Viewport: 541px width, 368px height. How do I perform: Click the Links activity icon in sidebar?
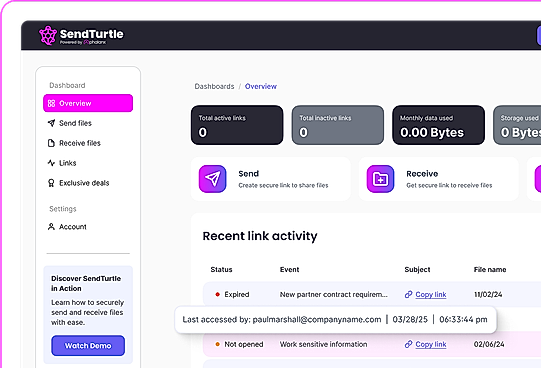tap(51, 163)
